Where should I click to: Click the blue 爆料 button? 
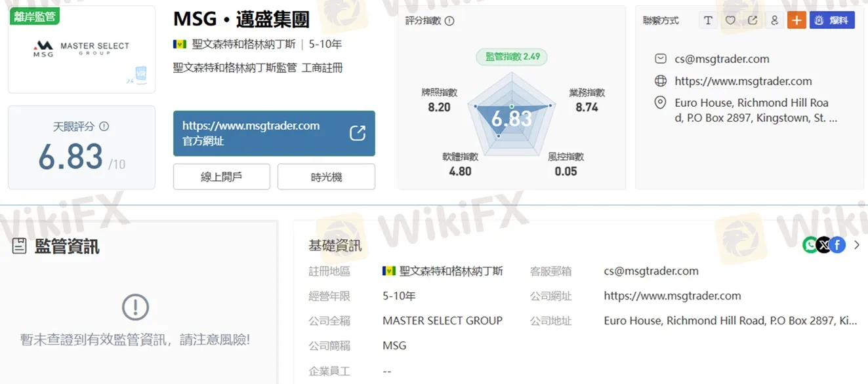click(832, 20)
